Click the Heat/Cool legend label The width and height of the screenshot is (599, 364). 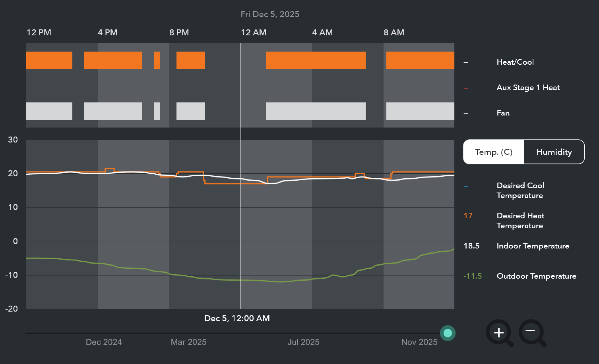(x=515, y=62)
